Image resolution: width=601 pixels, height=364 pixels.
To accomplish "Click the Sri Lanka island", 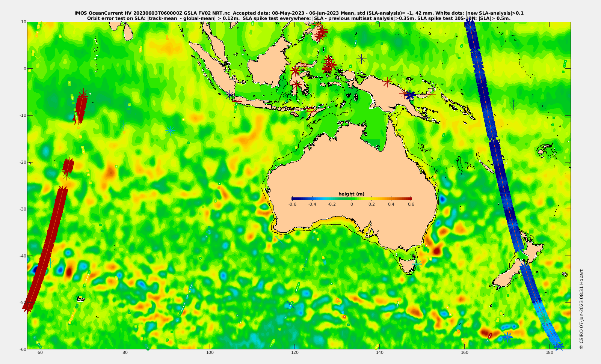I will click(128, 32).
